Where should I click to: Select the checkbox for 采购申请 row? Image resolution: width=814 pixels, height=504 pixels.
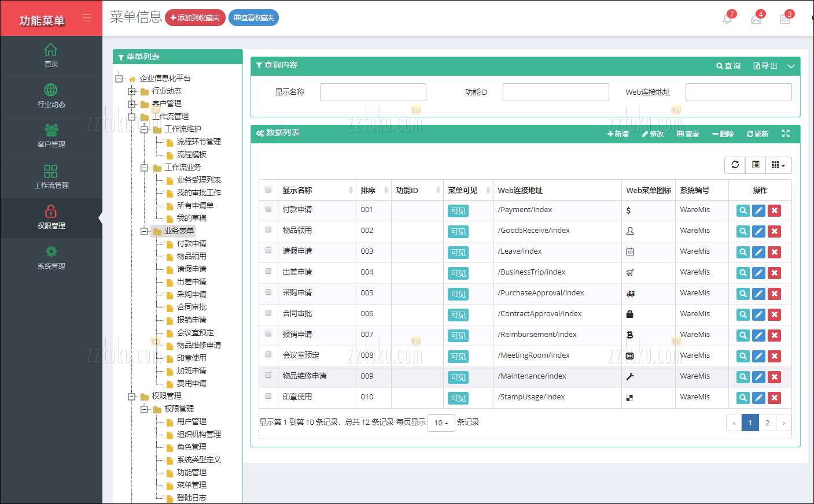pos(268,292)
